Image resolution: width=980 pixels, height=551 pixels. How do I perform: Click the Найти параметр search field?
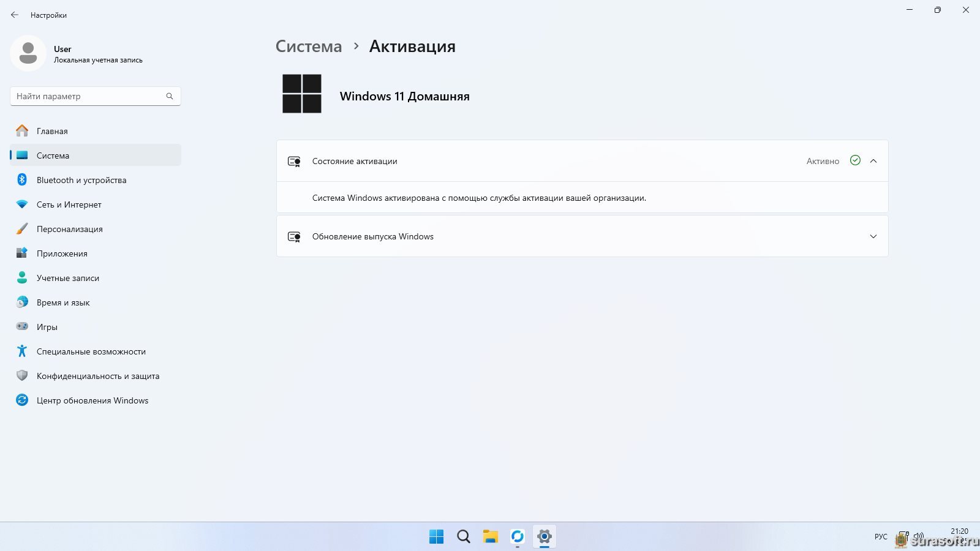pos(96,96)
